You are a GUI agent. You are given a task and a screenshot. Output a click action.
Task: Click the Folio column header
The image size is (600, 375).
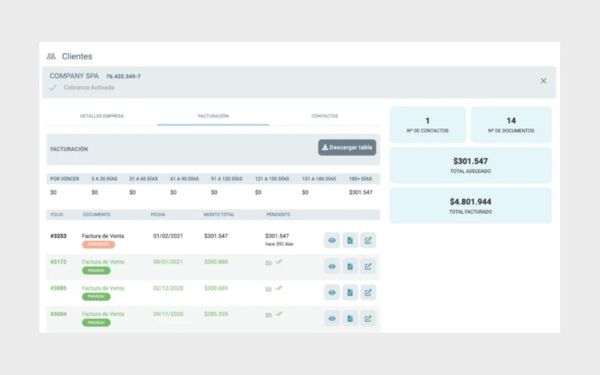[x=57, y=214]
